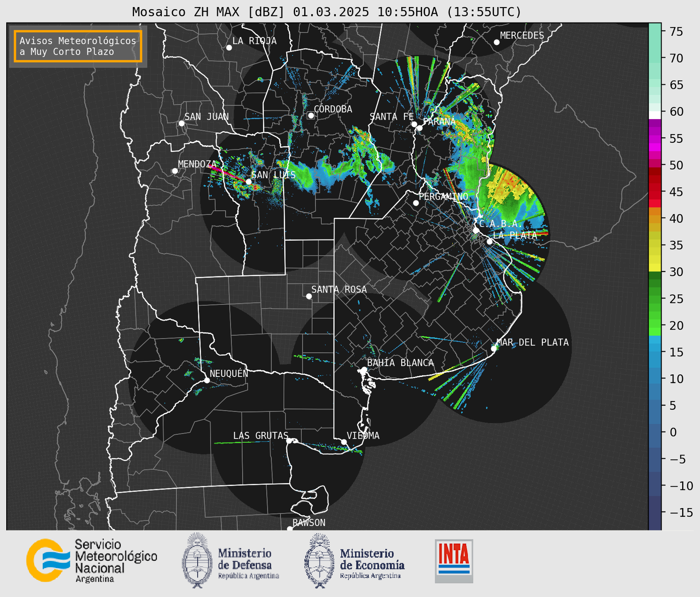The height and width of the screenshot is (597, 700).
Task: Click the BAHÍA BLANCA label
Action: click(400, 363)
